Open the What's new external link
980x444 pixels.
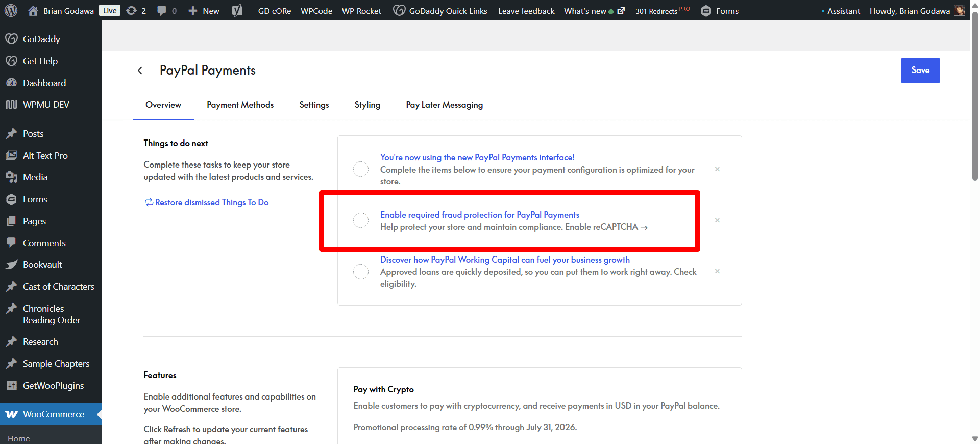coord(594,11)
